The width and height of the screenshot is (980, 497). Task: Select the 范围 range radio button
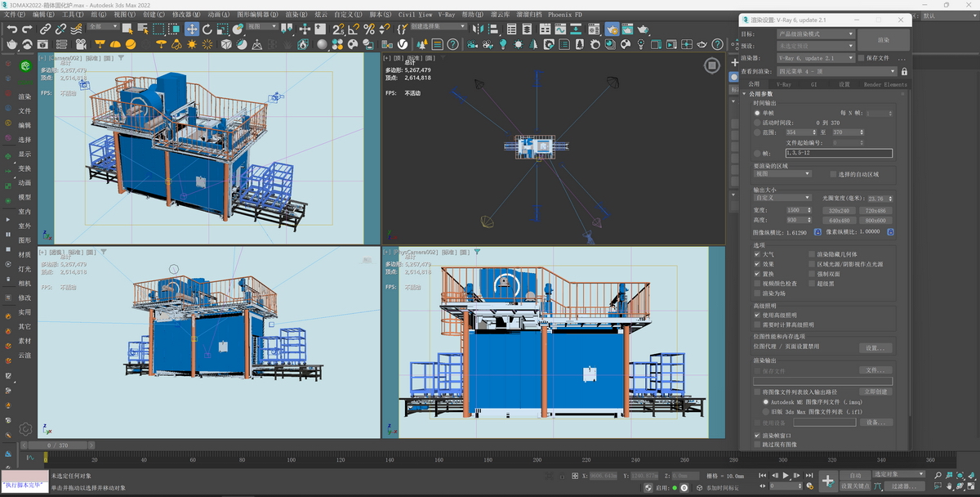(x=757, y=132)
